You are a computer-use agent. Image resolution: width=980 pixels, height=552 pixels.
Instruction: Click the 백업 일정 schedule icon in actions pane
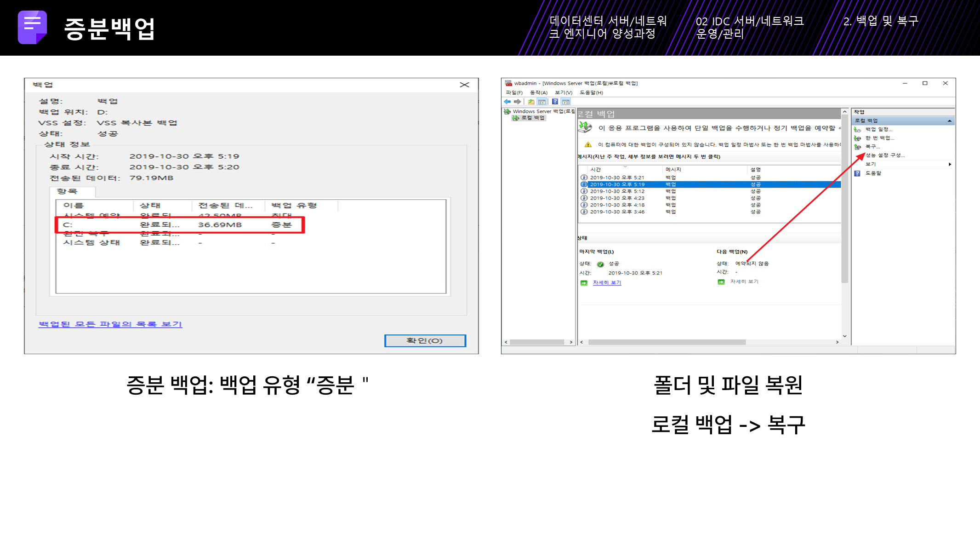pyautogui.click(x=857, y=129)
